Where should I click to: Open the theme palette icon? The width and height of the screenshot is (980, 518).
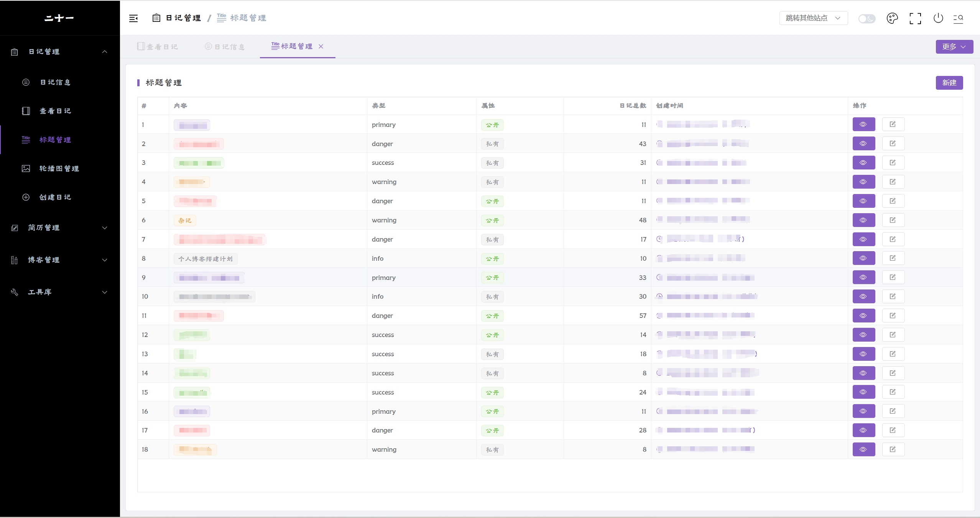click(x=892, y=18)
